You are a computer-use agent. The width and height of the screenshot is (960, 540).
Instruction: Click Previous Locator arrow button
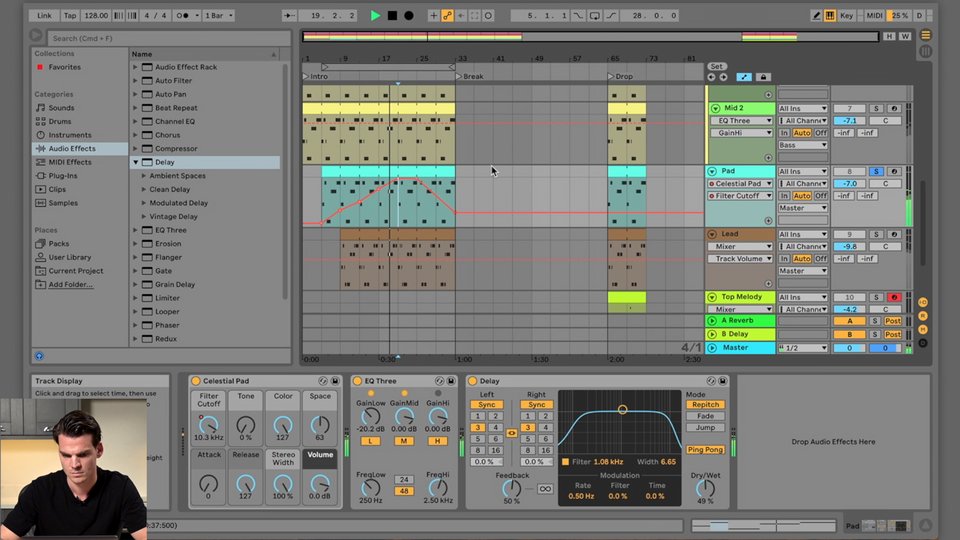[711, 77]
